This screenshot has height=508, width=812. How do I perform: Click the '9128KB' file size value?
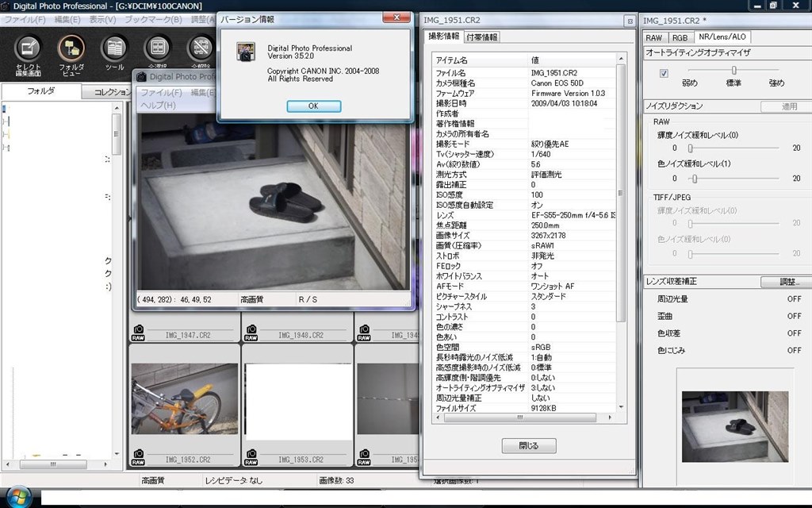544,408
